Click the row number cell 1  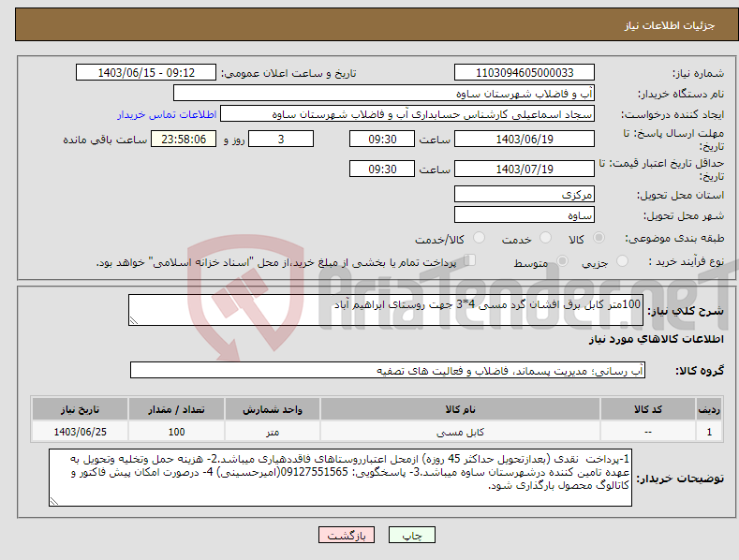(709, 432)
